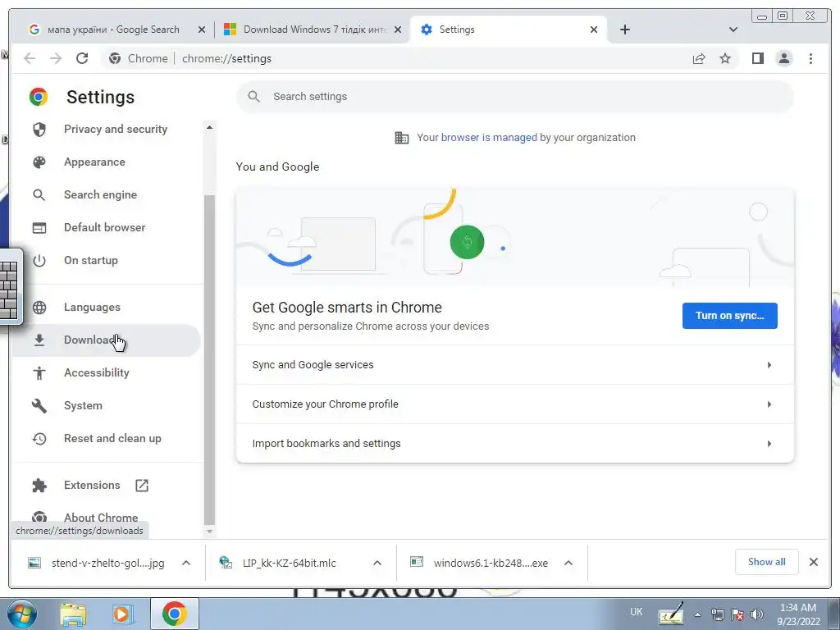The width and height of the screenshot is (840, 630).
Task: Switch to мапа україни Google Search tab
Action: tap(112, 30)
